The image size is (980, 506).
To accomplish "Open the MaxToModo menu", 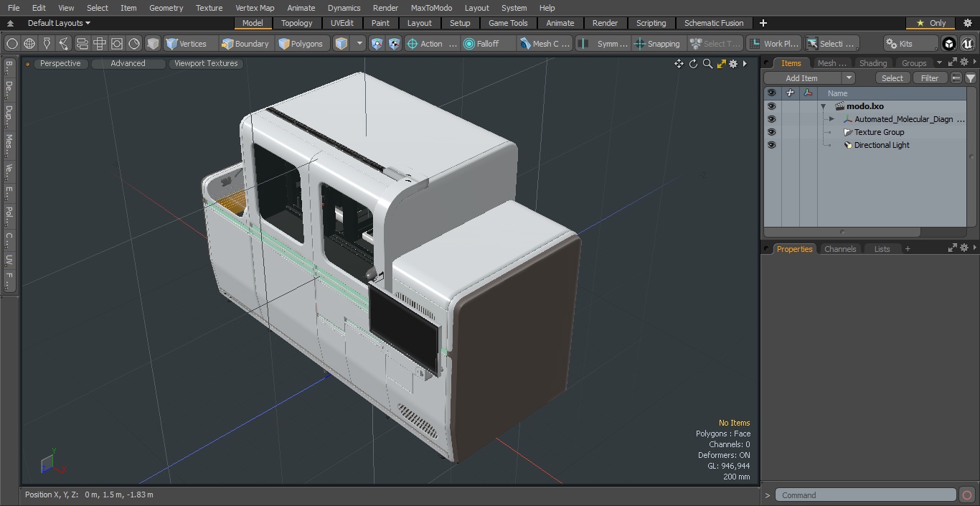I will pos(431,8).
